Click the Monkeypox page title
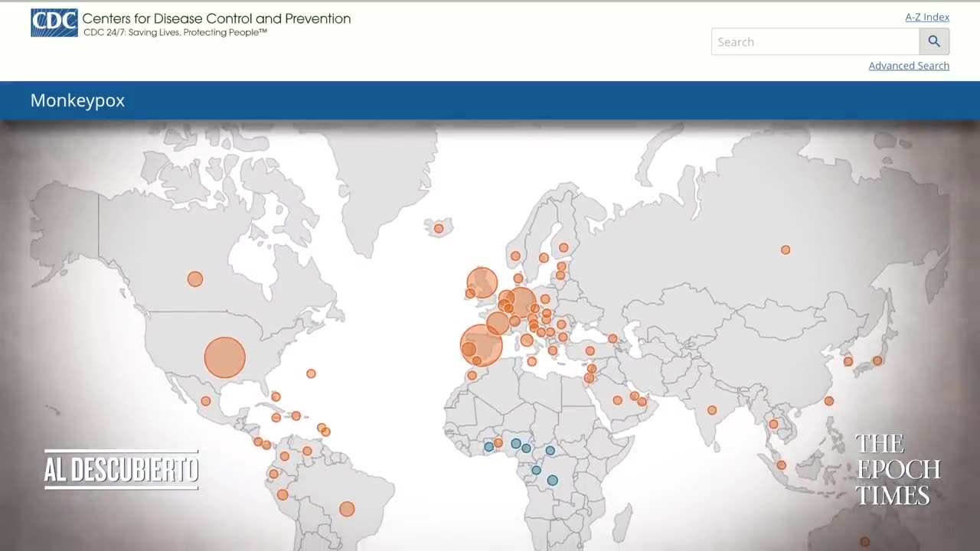Image resolution: width=980 pixels, height=551 pixels. (x=77, y=100)
